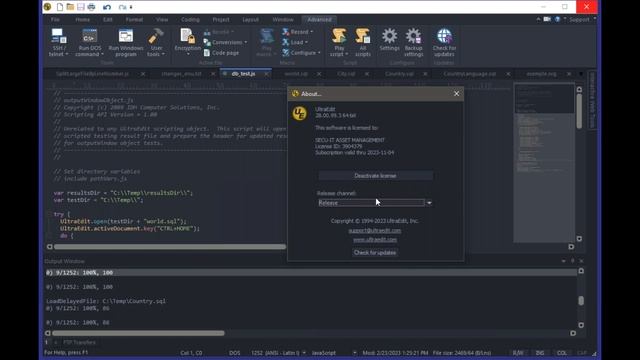Toggle INS insert mode in status bar
The height and width of the screenshot is (360, 640).
pyautogui.click(x=540, y=353)
